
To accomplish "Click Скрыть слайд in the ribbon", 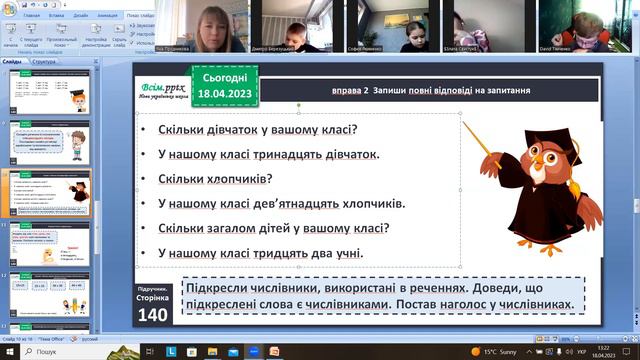I will coord(119,35).
